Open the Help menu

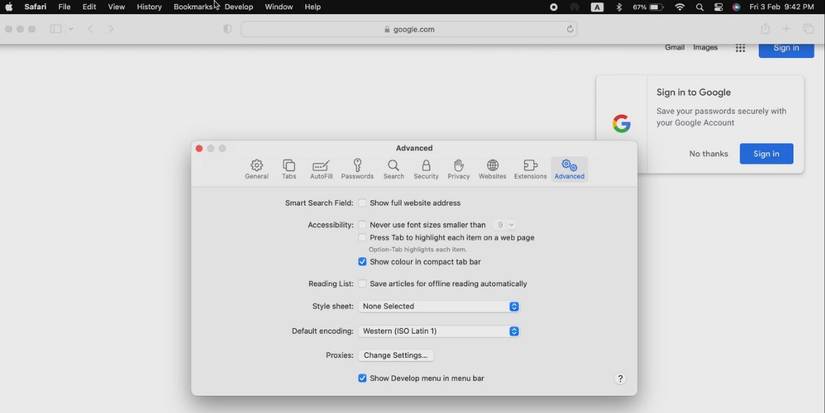pyautogui.click(x=313, y=7)
